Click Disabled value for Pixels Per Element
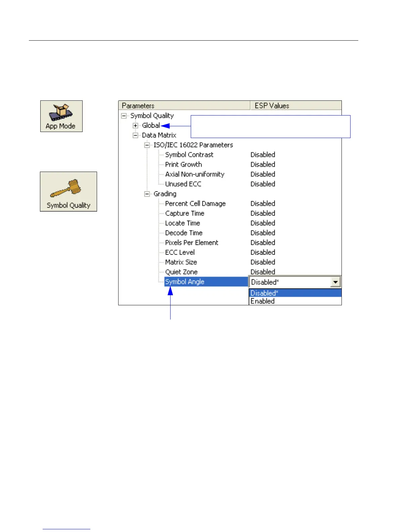 (x=263, y=242)
